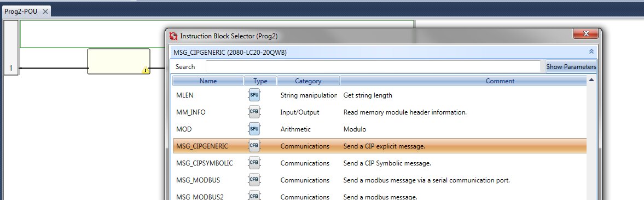Click 'Read memory module header information.' comment
This screenshot has height=200, width=644.
(x=405, y=112)
